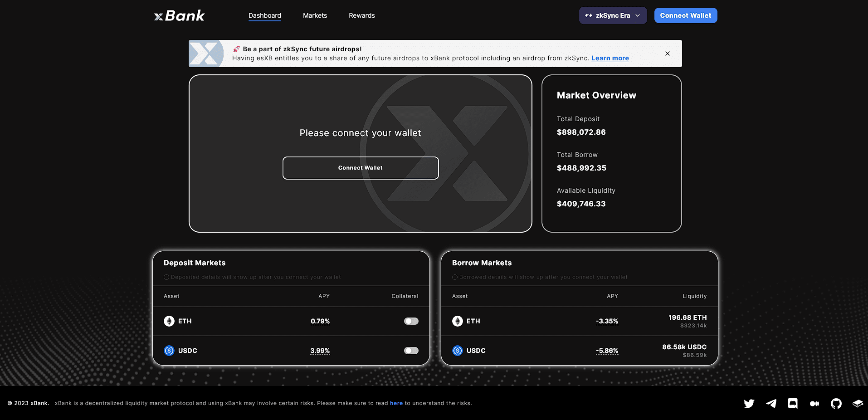Click the blue Connect Wallet button in header
Viewport: 868px width, 420px height.
(686, 15)
